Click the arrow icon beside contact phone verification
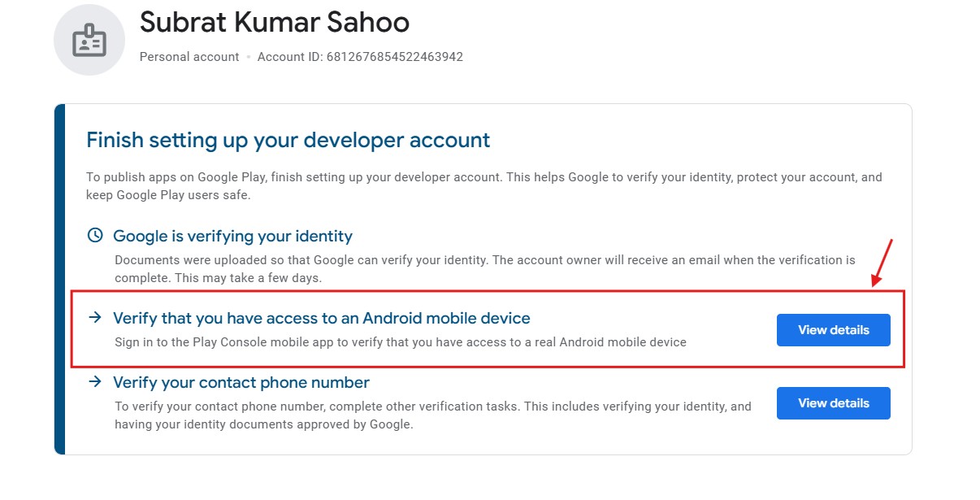The height and width of the screenshot is (500, 980). (95, 382)
